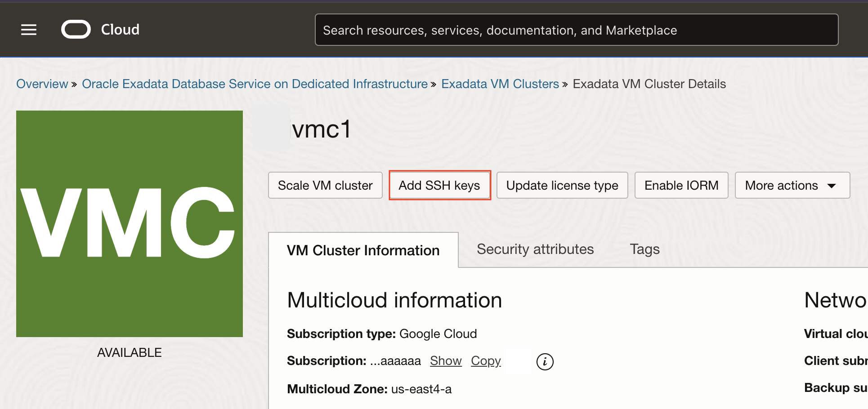Navigate to Exadata VM Clusters breadcrumb
868x409 pixels.
click(500, 84)
